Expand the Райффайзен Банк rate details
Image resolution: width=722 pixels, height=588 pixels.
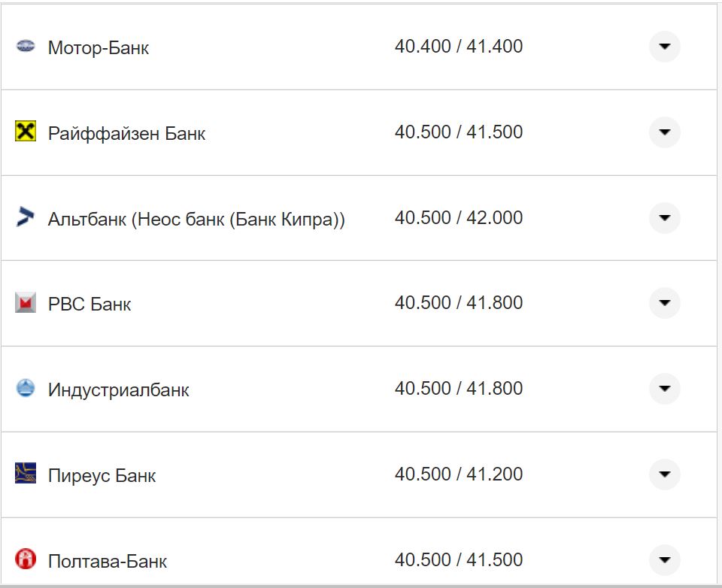664,132
